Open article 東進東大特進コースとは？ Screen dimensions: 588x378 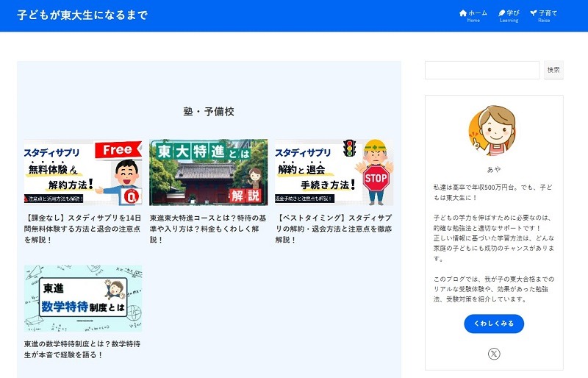pos(209,229)
